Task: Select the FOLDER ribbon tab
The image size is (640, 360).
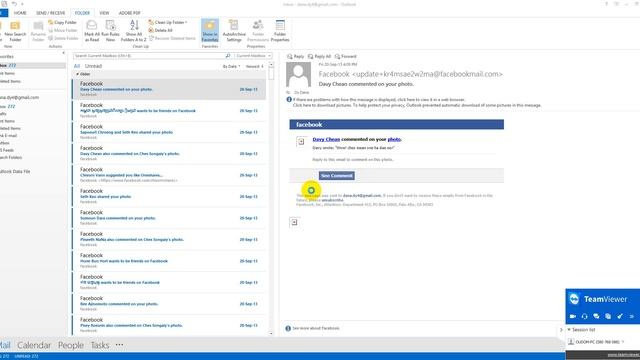Action: click(82, 13)
